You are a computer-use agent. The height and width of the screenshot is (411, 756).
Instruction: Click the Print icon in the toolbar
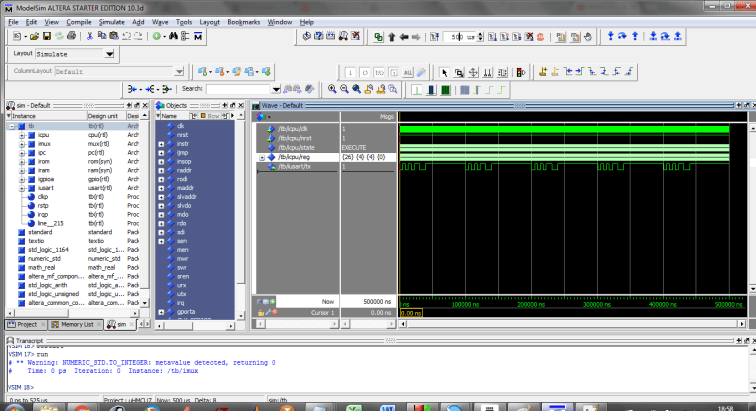[71, 37]
